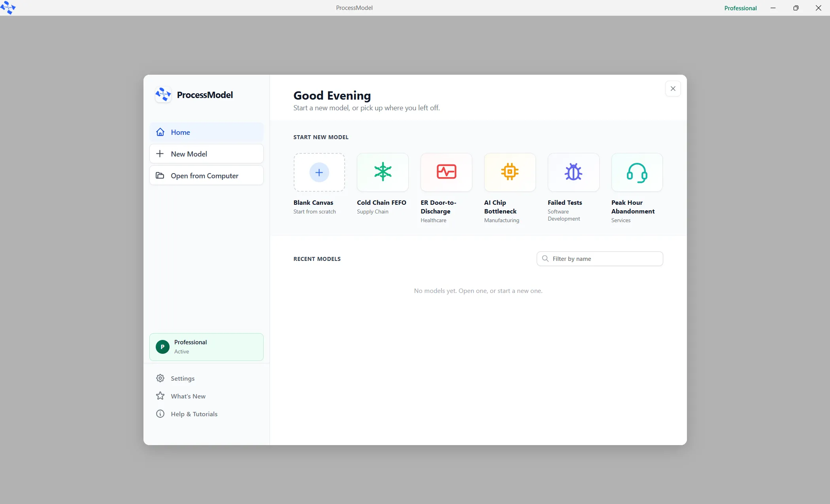Open the ER Door-to-Discharge heartbeat template
The width and height of the screenshot is (830, 504).
[x=446, y=172]
